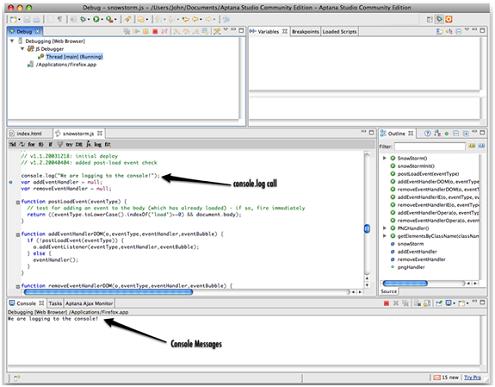
Task: Select snowStormInit() in the Outline
Action: 416,166
